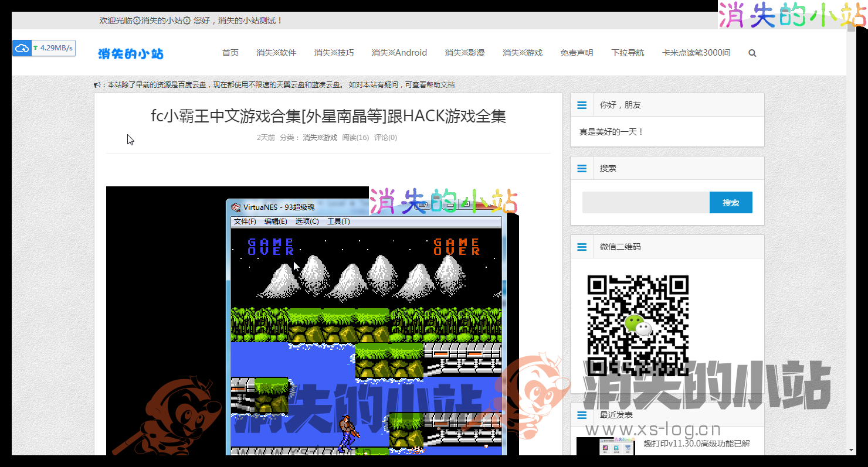The image size is (868, 467).
Task: Click the list icon beside 你好，朋友
Action: coord(582,105)
